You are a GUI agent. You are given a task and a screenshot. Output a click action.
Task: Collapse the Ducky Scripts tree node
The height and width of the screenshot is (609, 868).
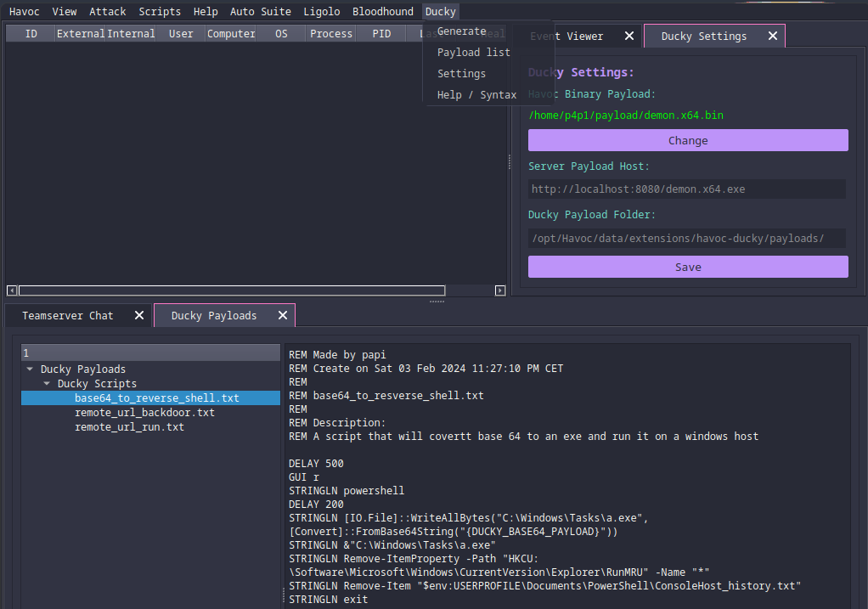click(x=47, y=383)
